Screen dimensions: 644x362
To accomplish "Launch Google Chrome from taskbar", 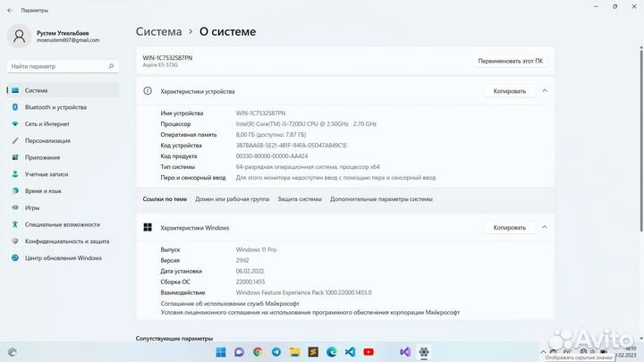I will [x=258, y=352].
